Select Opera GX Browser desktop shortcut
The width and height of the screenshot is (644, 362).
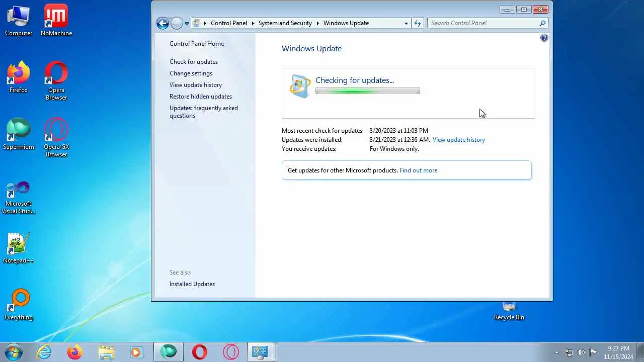point(56,138)
